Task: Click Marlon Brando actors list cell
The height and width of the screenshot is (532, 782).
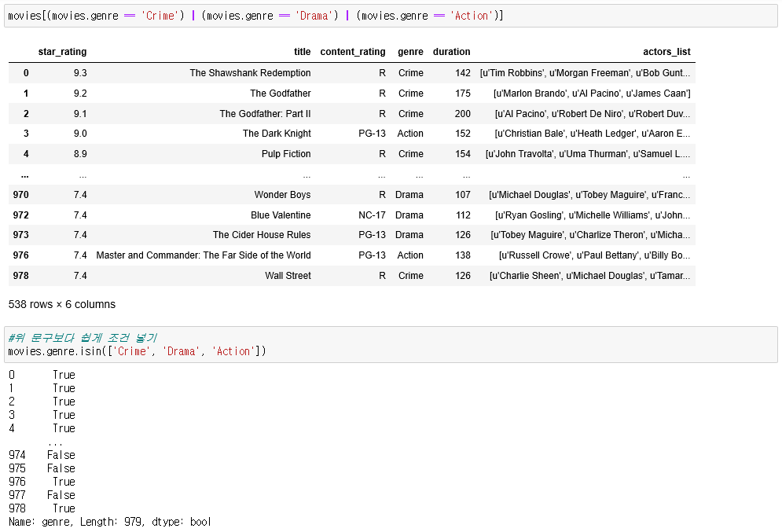Action: (x=592, y=94)
